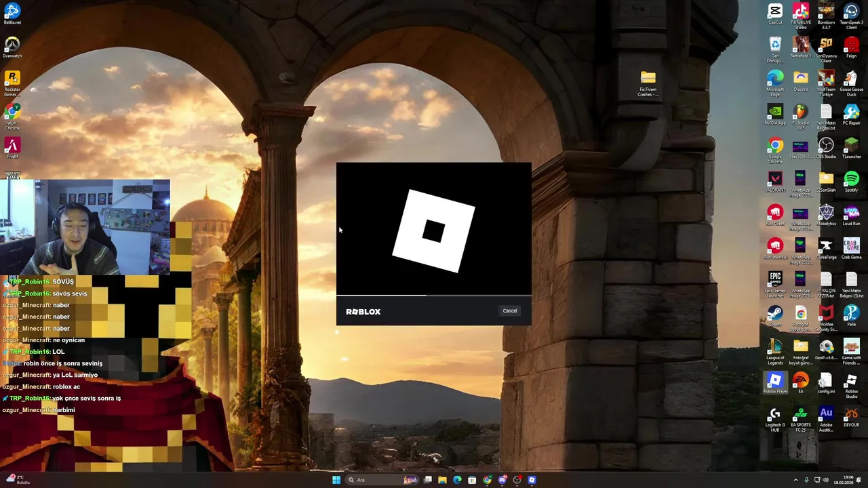Open Goose Goose Duck shortcut
The image size is (868, 488).
(851, 83)
